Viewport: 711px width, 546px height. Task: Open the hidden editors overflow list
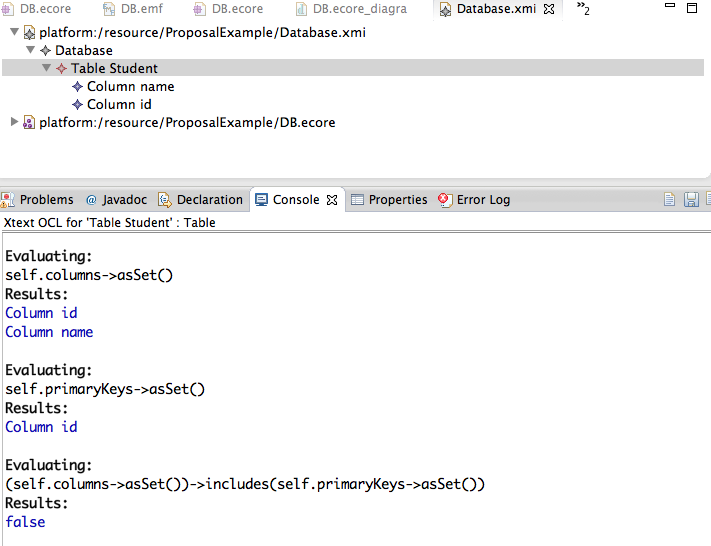(583, 8)
